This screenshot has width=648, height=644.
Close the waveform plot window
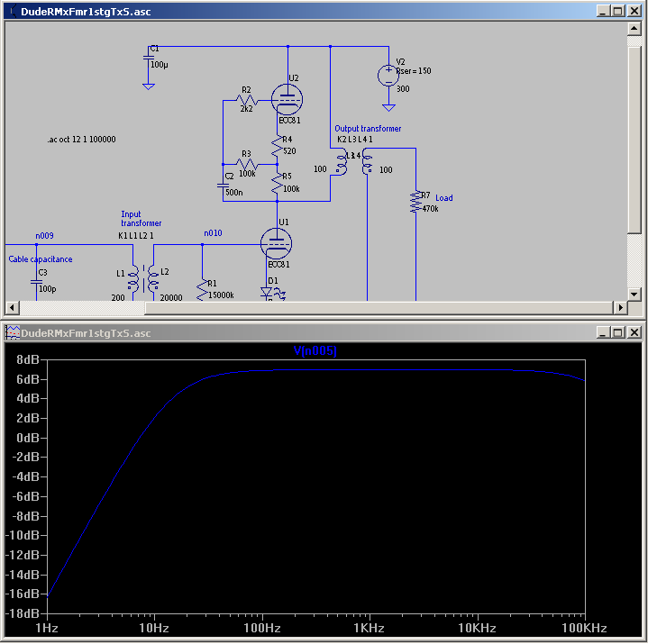click(x=634, y=332)
